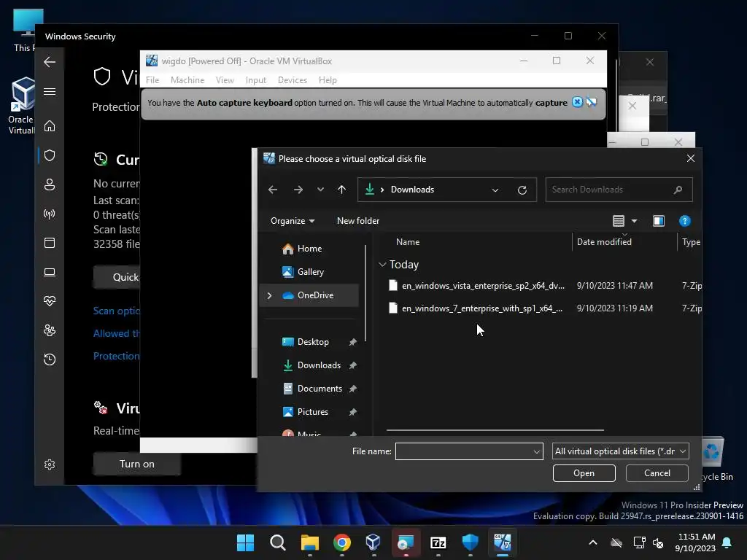Unpin Documents via its pin icon

(x=352, y=389)
